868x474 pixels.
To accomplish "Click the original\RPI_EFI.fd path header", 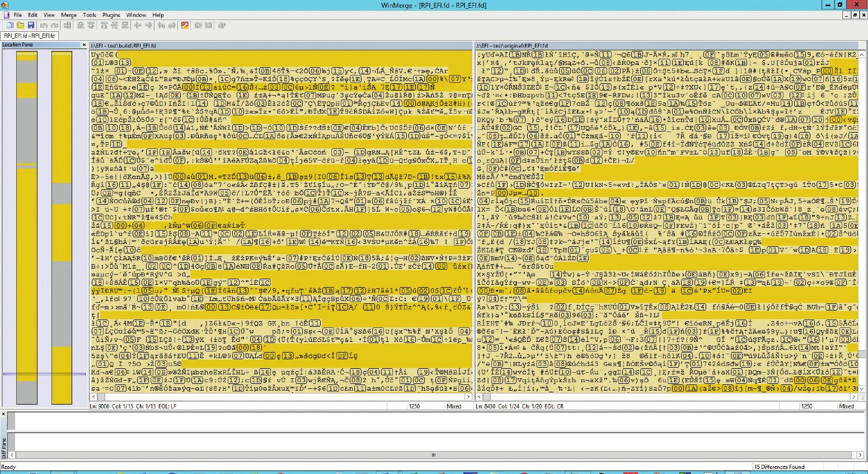I will click(513, 45).
